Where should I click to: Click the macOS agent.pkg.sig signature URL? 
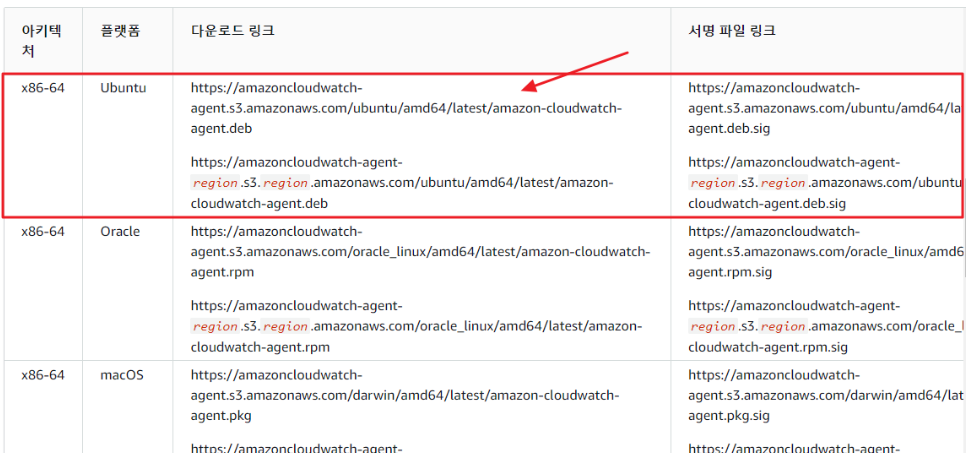pyautogui.click(x=825, y=395)
